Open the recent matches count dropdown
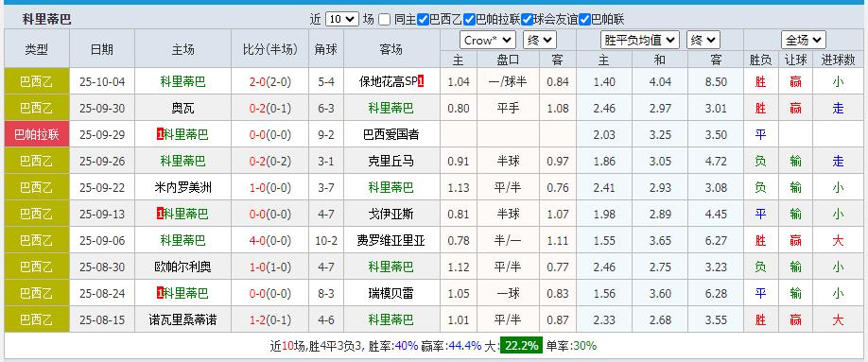868x362 pixels. pos(342,19)
